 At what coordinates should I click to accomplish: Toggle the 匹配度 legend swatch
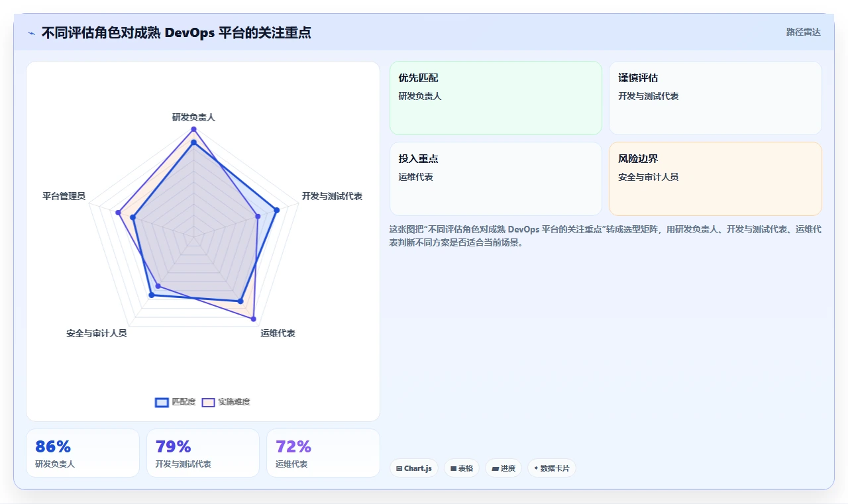click(162, 402)
